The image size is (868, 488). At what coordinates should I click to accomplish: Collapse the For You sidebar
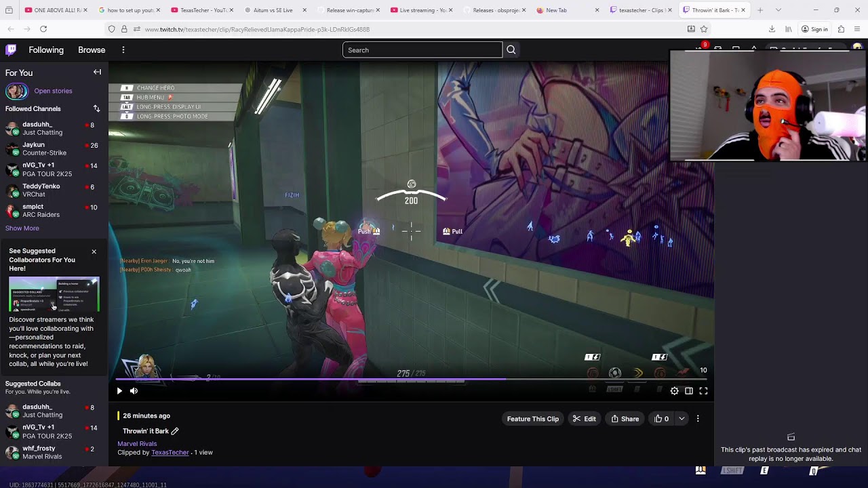pos(97,72)
